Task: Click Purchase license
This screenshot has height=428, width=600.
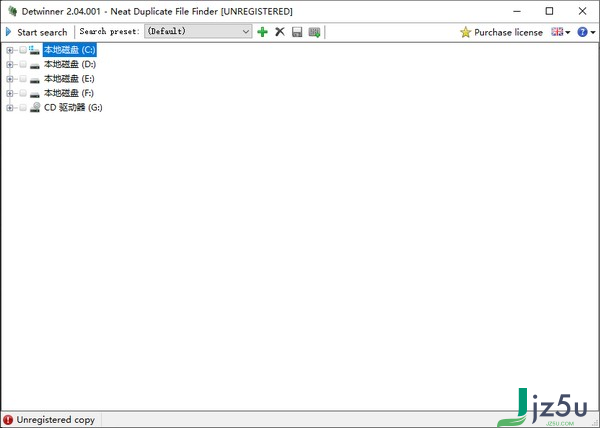Action: coord(501,32)
